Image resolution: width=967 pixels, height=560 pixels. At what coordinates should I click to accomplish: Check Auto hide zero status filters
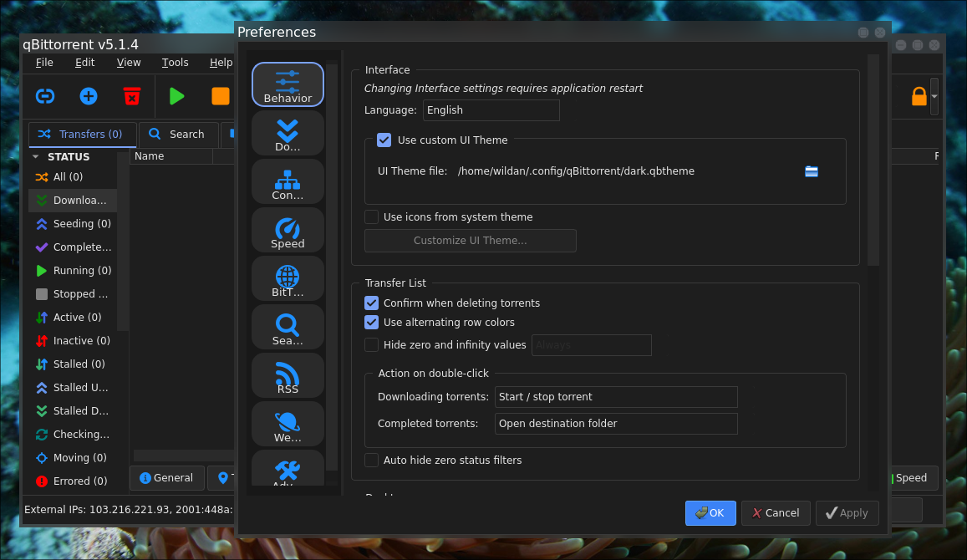(372, 461)
